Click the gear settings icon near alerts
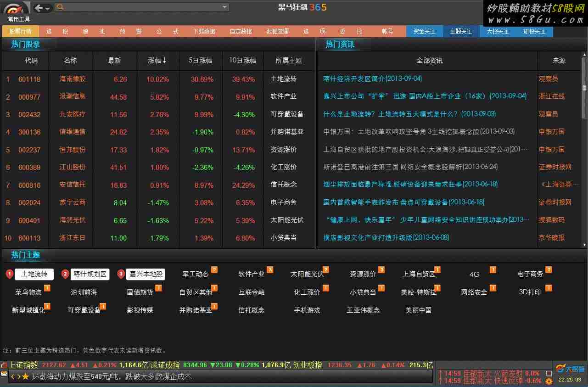This screenshot has width=588, height=387. pyautogui.click(x=549, y=381)
